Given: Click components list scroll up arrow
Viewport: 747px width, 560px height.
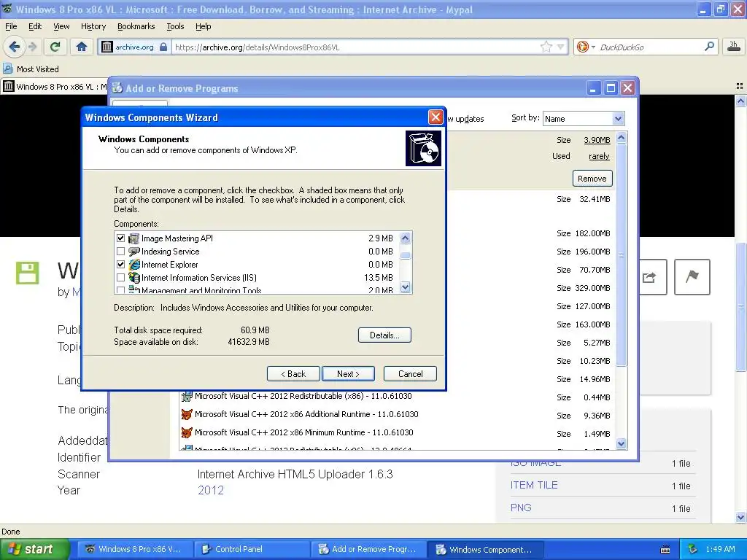Looking at the screenshot, I should [x=406, y=238].
